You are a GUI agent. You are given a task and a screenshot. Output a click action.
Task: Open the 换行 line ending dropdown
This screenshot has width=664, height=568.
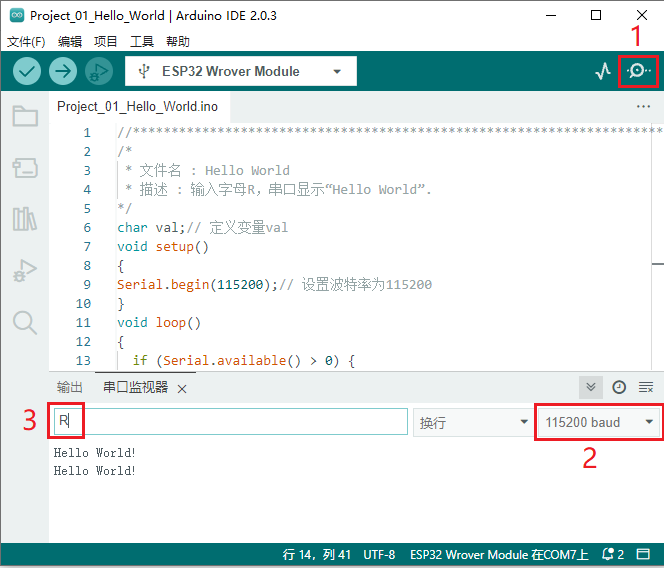[x=473, y=422]
